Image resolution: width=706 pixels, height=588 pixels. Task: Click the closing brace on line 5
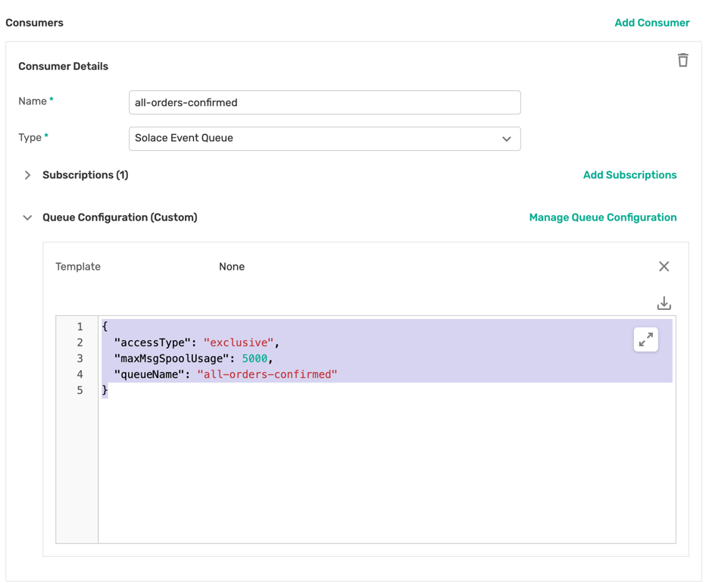(105, 389)
